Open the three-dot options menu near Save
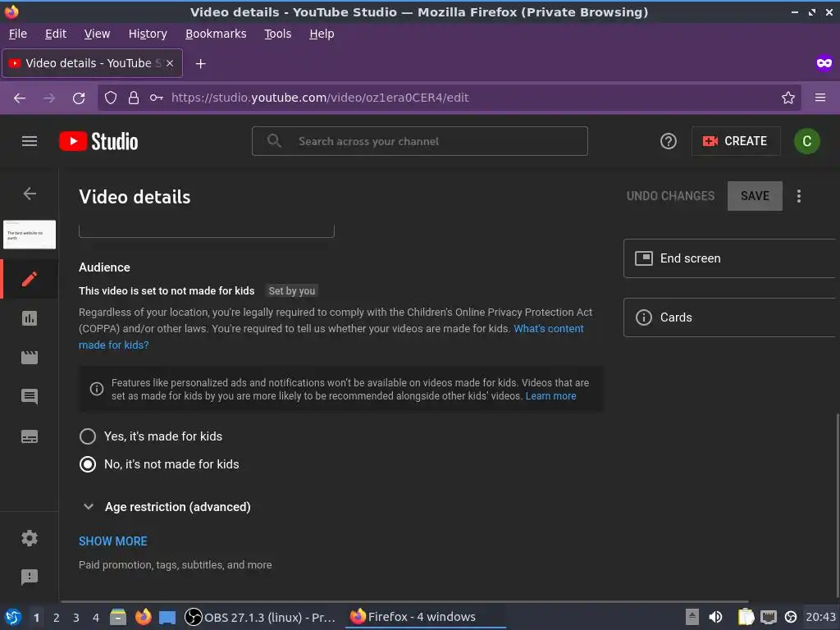 pos(799,196)
